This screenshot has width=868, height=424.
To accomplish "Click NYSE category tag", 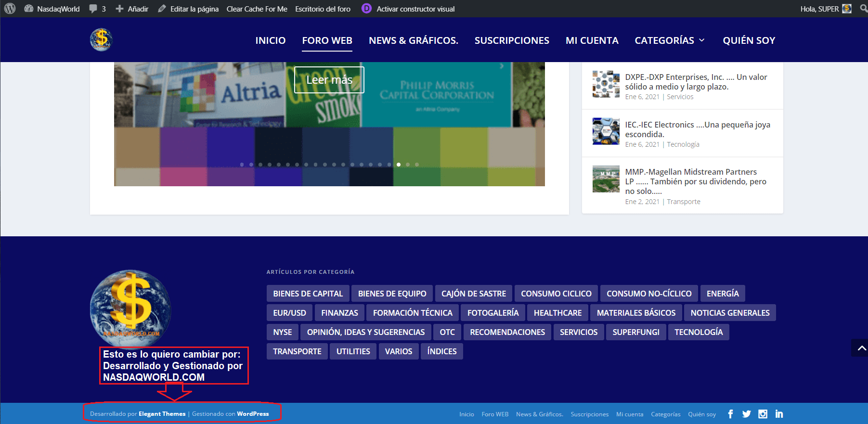I will pos(283,332).
